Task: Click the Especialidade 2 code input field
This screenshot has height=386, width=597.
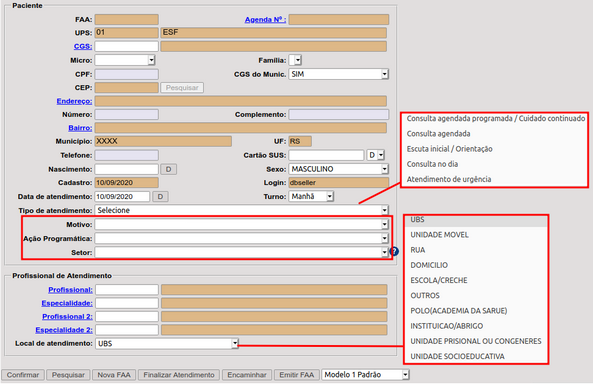Action: coord(127,330)
